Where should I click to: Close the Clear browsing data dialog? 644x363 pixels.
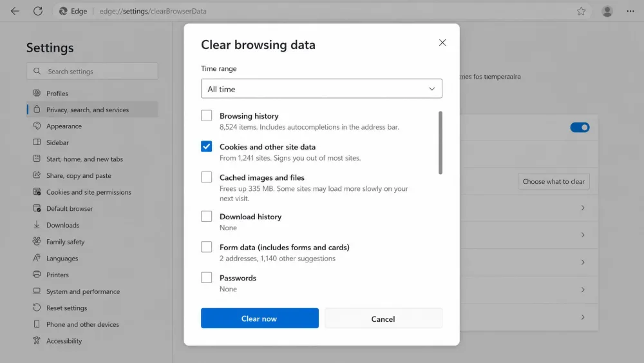(x=442, y=43)
